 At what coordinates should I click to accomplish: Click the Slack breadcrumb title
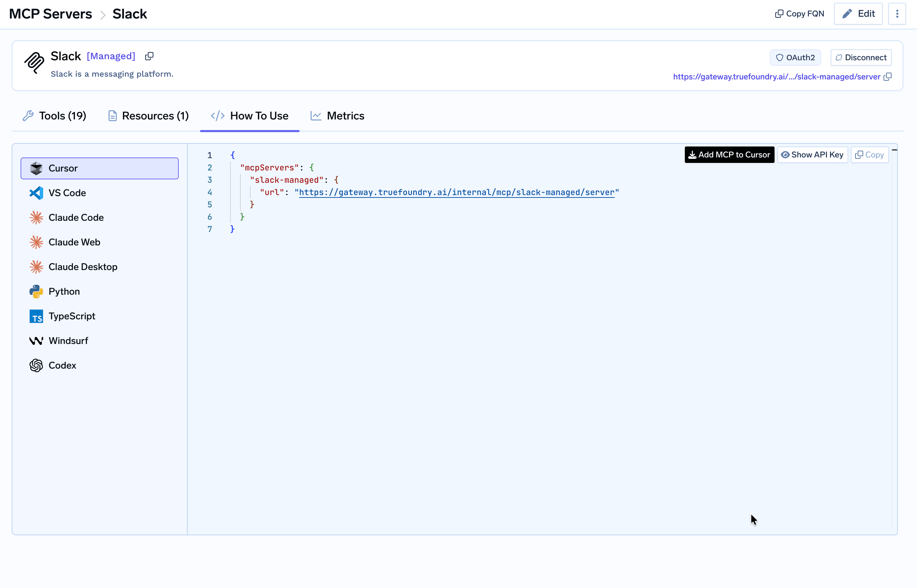129,14
